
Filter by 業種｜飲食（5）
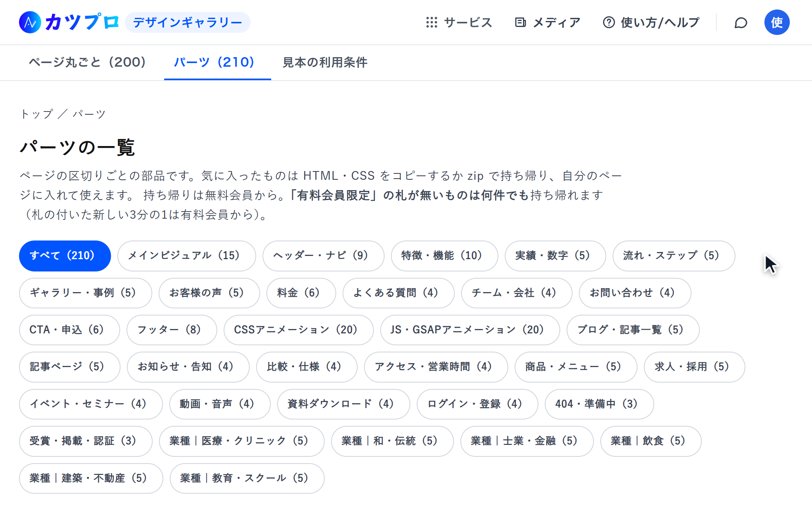click(x=651, y=441)
